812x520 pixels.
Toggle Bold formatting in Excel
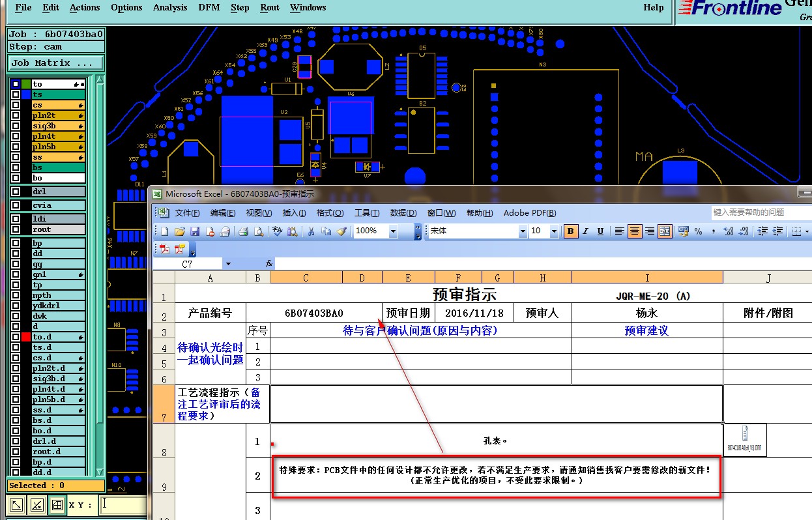[570, 231]
